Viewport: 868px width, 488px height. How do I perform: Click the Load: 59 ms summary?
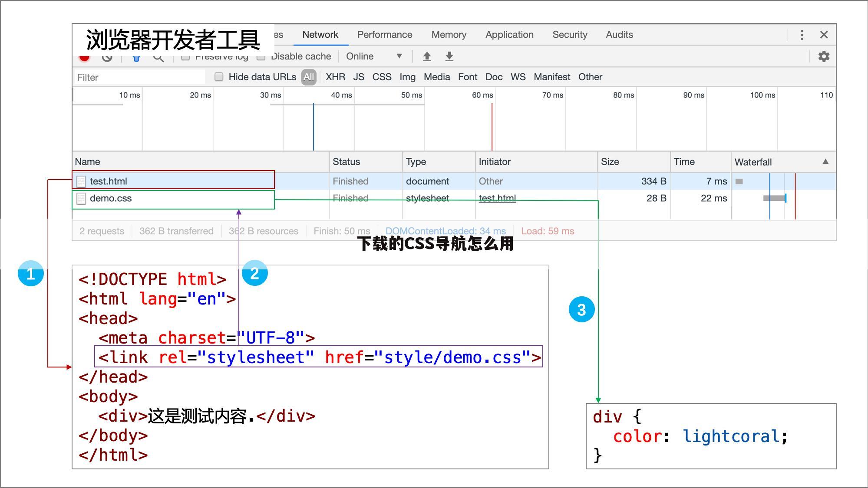(x=548, y=231)
